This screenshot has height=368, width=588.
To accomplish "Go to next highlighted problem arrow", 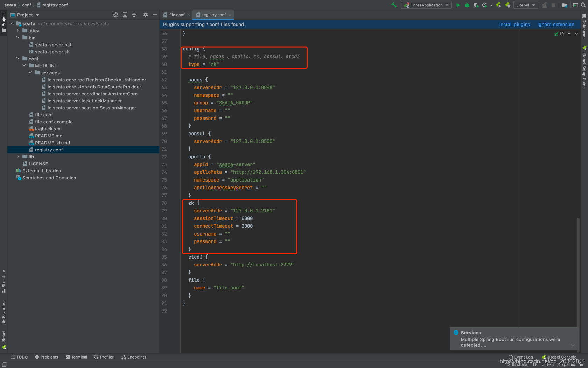I will [x=576, y=34].
